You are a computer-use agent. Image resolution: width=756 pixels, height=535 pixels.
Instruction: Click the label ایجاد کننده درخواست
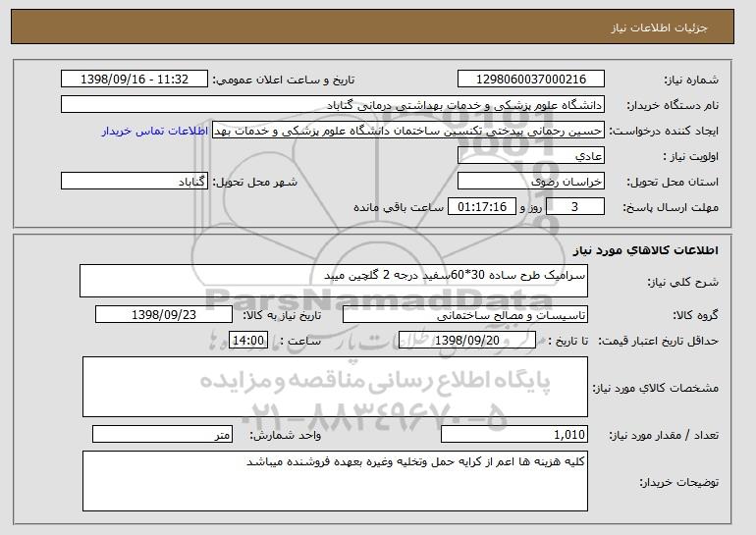pos(664,131)
